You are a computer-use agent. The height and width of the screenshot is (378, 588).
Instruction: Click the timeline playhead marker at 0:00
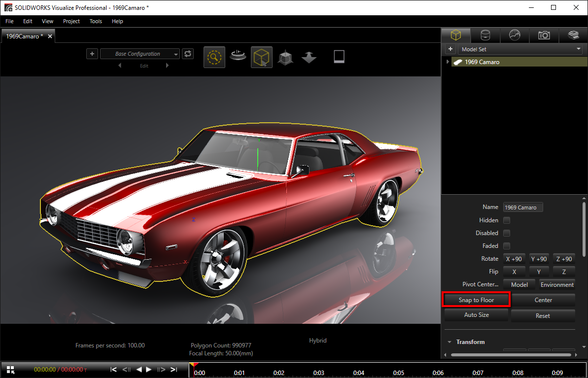pyautogui.click(x=194, y=365)
